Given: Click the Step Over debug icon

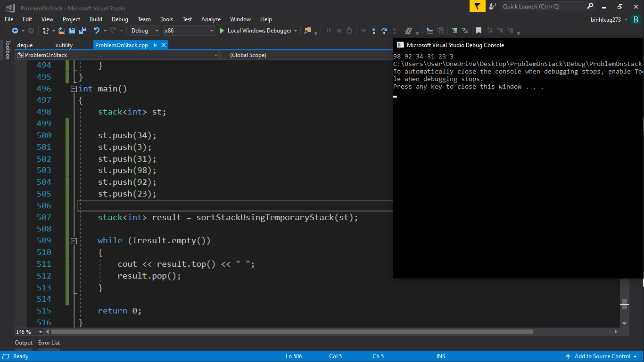Looking at the screenshot, I should 384,31.
